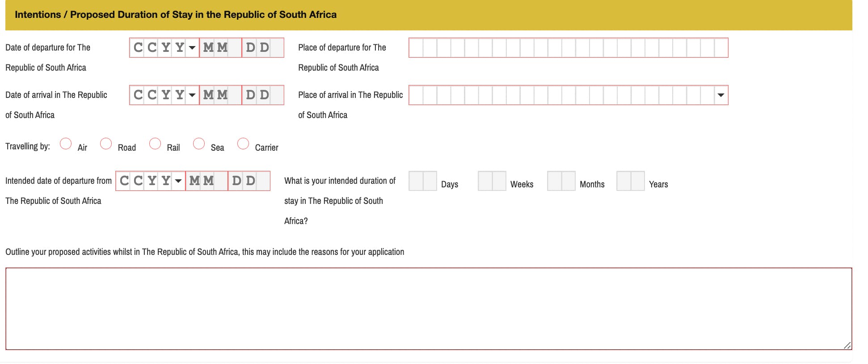Click 'Outline your proposed activities' label text

205,252
